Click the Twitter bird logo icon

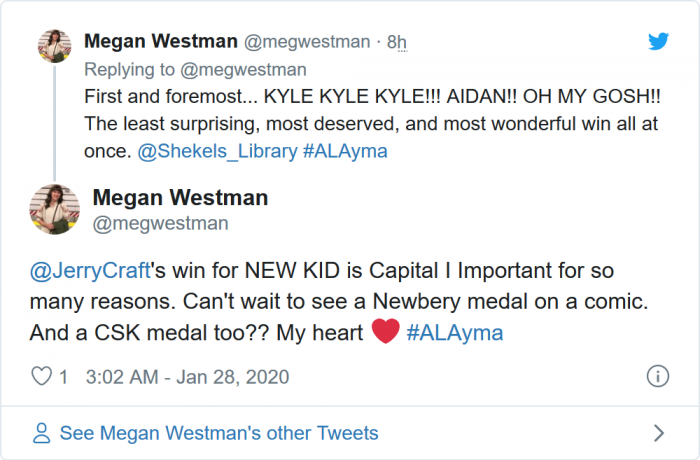[x=657, y=41]
